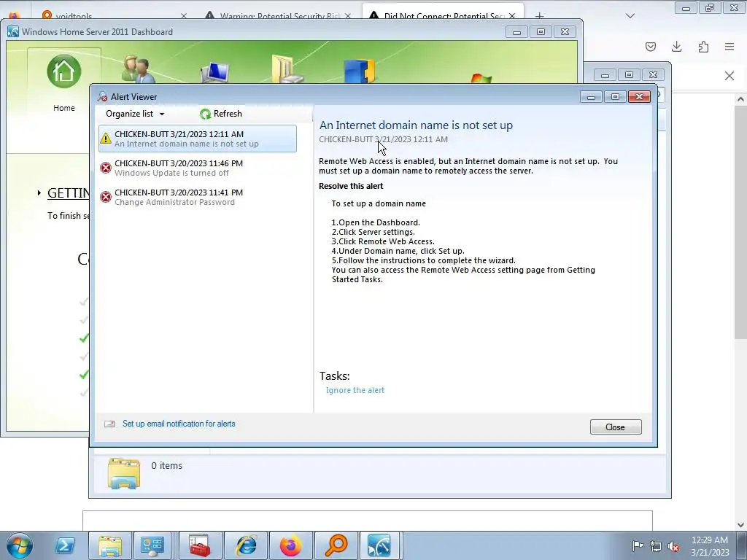The width and height of the screenshot is (747, 560).
Task: Open Windows Explorer from the taskbar
Action: click(x=110, y=545)
